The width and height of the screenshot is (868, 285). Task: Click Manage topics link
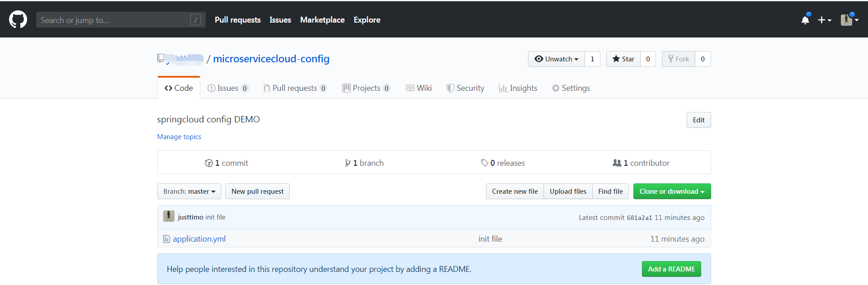[179, 137]
